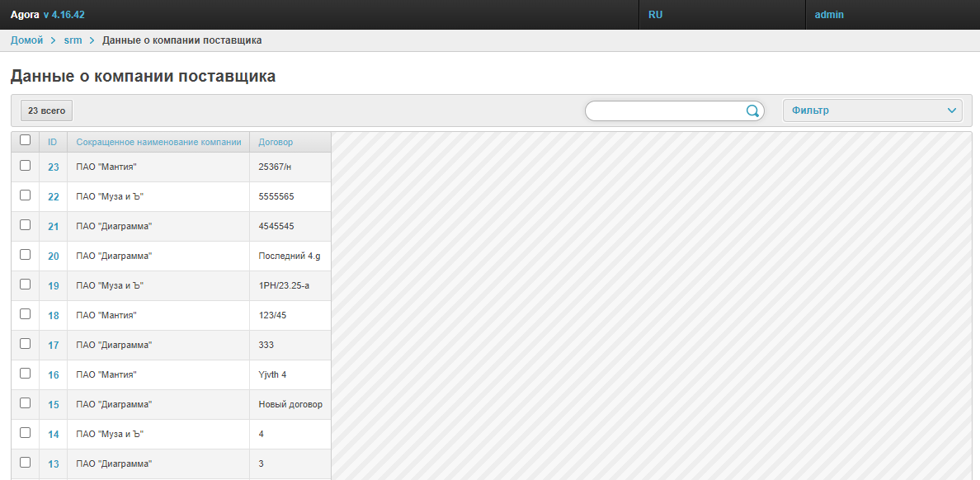Expand the Фильтр dropdown chevron

click(952, 111)
